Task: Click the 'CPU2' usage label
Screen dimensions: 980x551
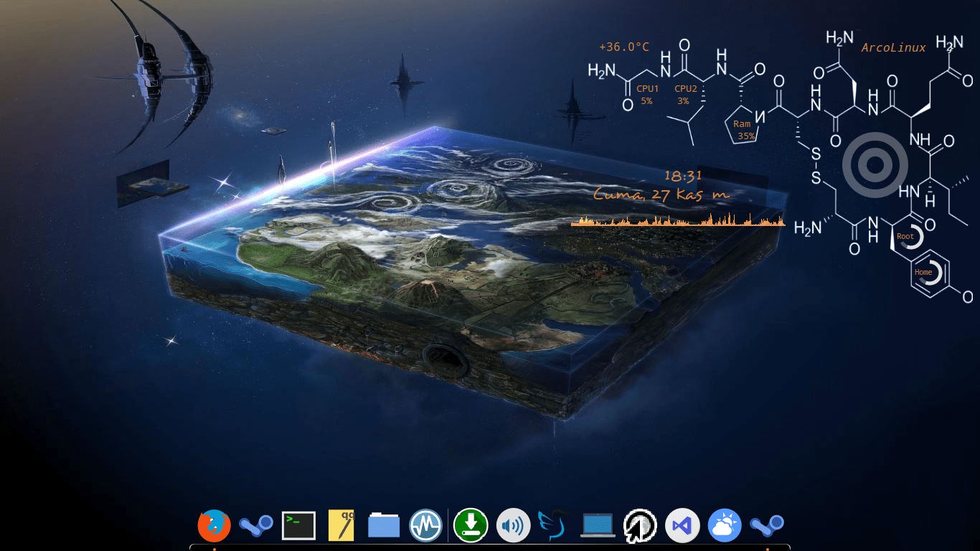Action: (686, 89)
